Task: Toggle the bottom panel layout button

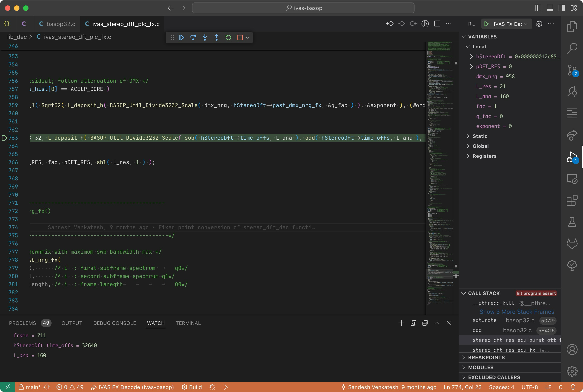Action: pos(550,8)
